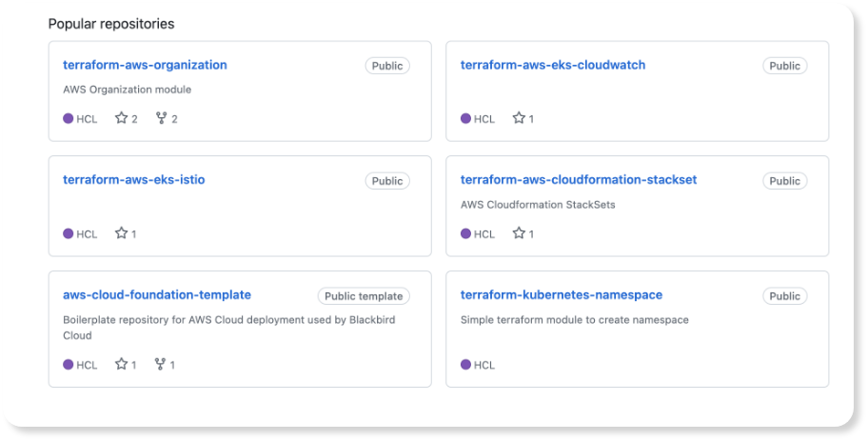Click 'AWS Cloudformation StackSets' description

538,205
